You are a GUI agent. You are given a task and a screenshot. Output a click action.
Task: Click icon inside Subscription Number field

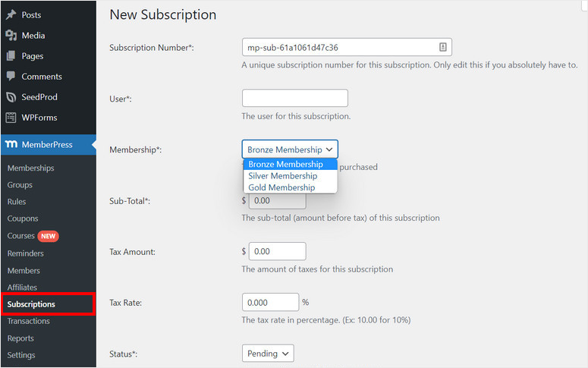coord(442,47)
